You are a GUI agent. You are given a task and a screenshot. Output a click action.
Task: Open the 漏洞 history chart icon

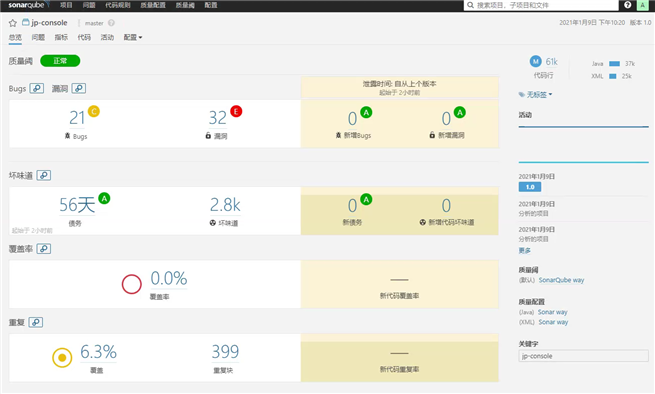click(x=79, y=89)
